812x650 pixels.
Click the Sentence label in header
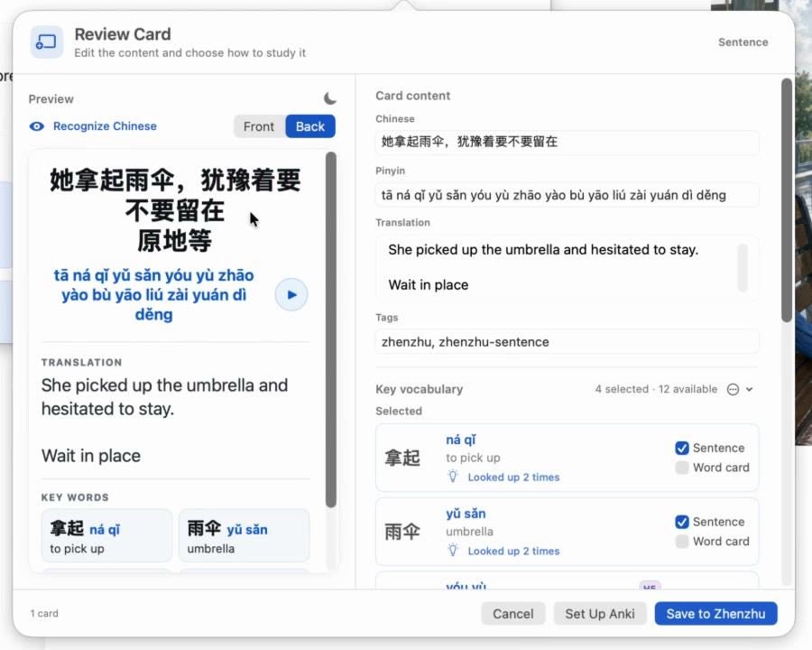coord(743,42)
